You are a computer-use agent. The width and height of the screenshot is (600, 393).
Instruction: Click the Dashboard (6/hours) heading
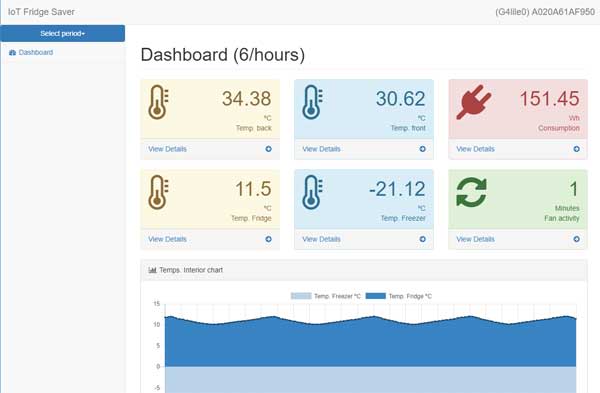click(x=223, y=55)
